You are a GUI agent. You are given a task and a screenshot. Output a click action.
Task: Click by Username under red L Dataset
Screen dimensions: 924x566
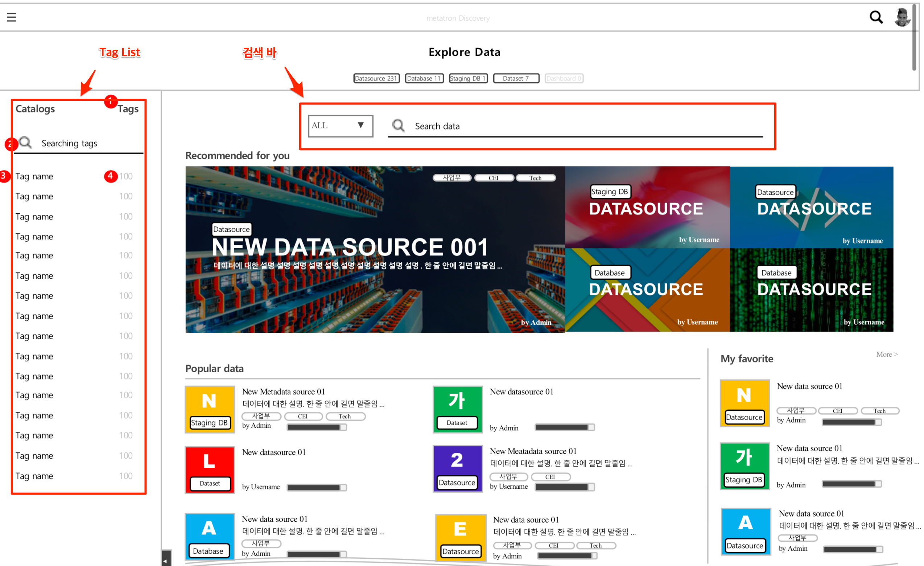261,487
